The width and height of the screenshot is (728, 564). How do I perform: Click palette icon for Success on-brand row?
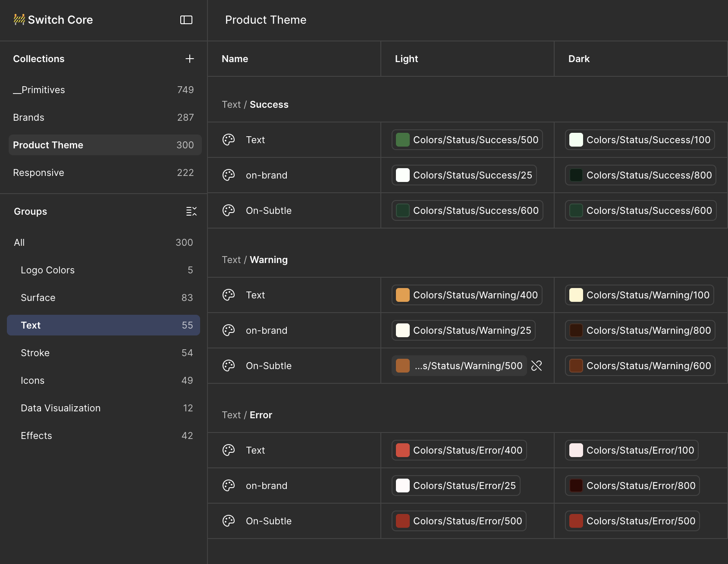229,175
